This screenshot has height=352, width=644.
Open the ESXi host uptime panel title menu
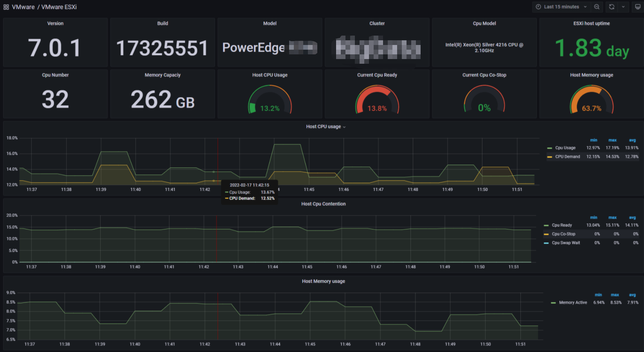coord(592,23)
